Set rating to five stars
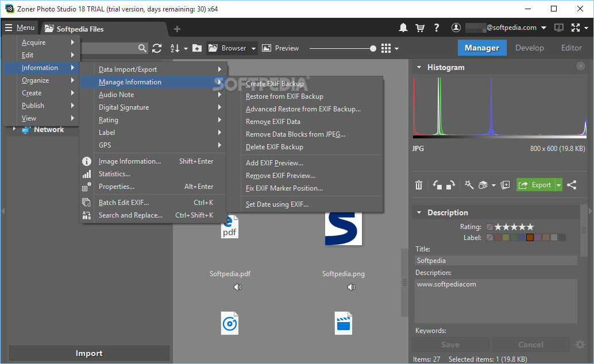594x364 pixels. pos(530,227)
